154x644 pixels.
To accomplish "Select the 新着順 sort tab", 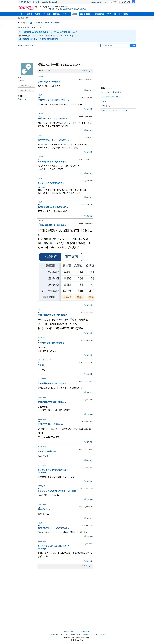I will (x=41, y=71).
